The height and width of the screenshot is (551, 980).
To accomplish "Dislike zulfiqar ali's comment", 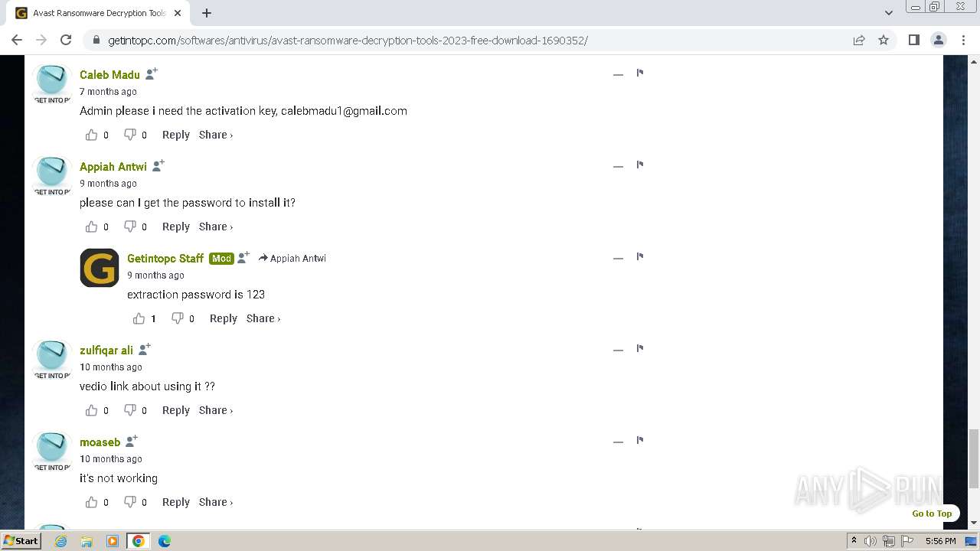I will (130, 410).
